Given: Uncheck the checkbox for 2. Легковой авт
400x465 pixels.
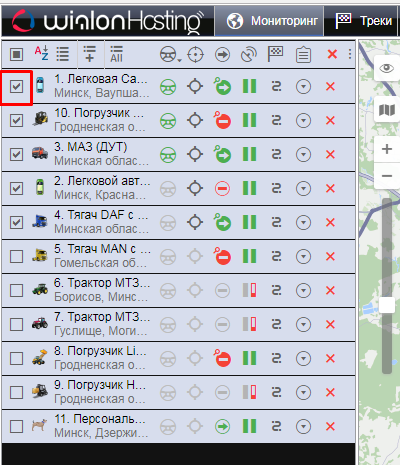Looking at the screenshot, I should click(16, 188).
